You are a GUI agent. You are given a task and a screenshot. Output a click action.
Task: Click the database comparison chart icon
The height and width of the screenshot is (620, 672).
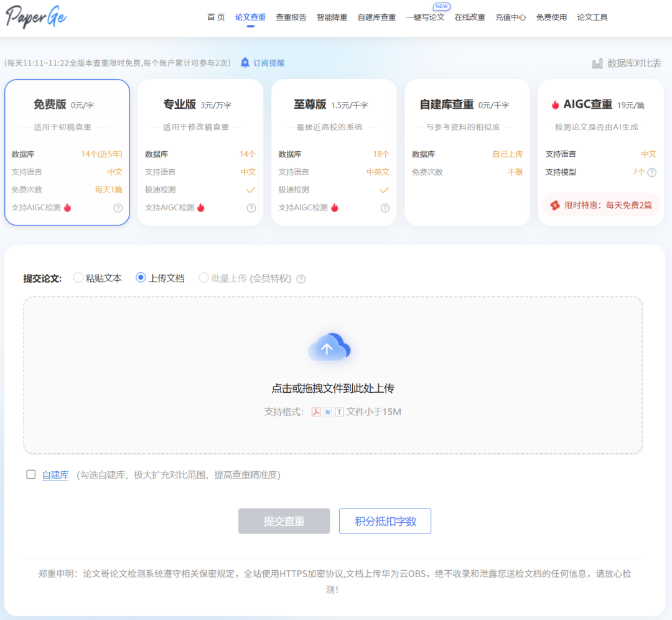pos(597,63)
